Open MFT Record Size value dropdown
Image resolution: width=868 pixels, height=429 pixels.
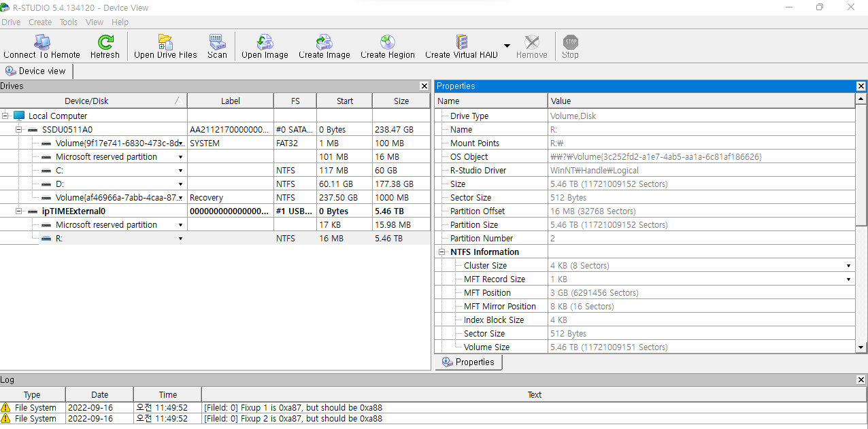pos(849,279)
